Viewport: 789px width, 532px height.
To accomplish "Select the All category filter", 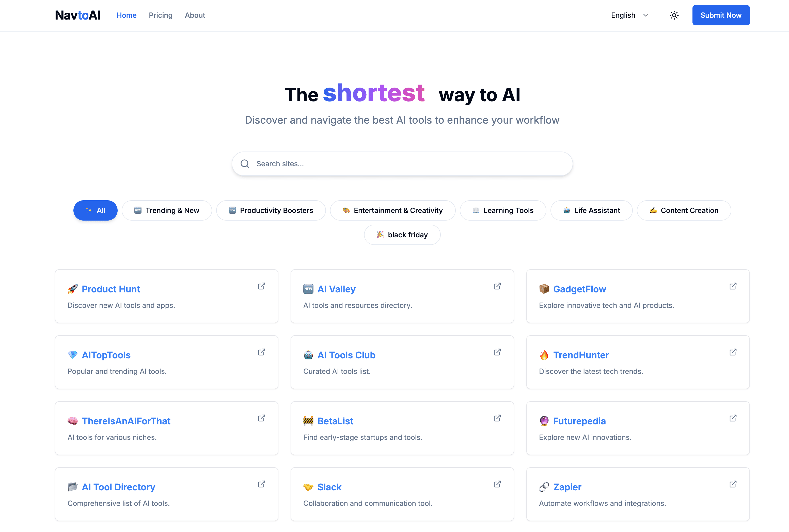I will (x=96, y=210).
